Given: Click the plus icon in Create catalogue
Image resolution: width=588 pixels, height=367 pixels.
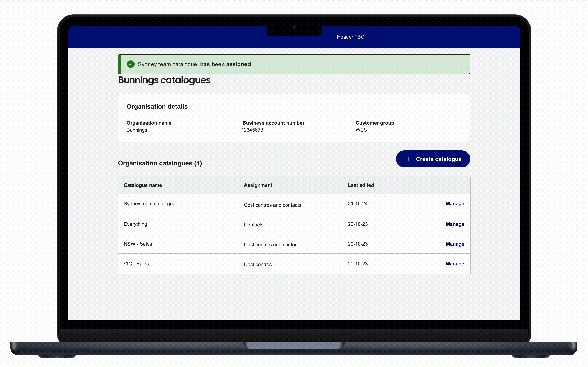Looking at the screenshot, I should pyautogui.click(x=409, y=159).
